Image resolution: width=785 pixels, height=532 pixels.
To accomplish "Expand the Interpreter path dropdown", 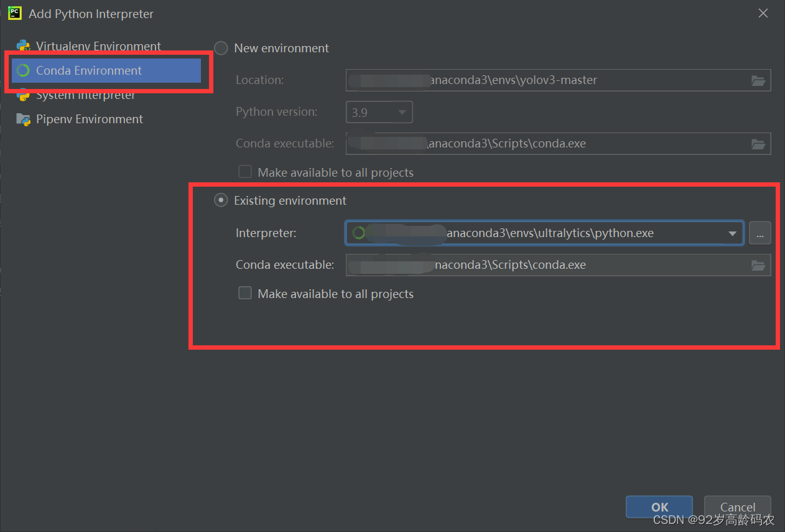I will (x=732, y=233).
